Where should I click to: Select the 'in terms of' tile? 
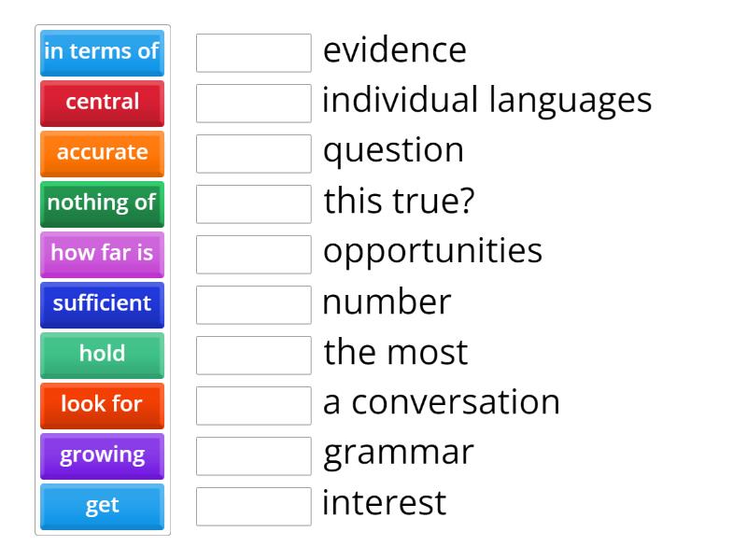tap(102, 52)
